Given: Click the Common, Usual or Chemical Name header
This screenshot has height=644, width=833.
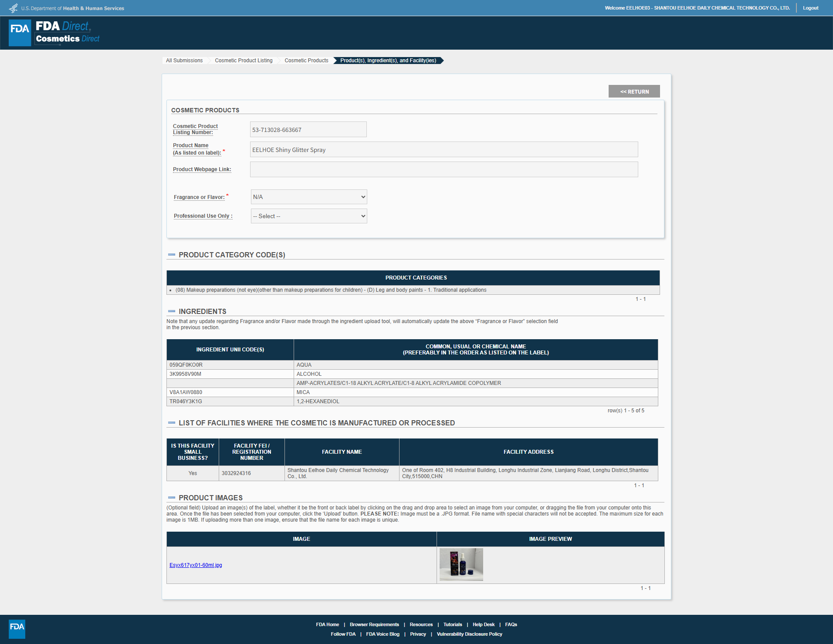Looking at the screenshot, I should tap(476, 350).
